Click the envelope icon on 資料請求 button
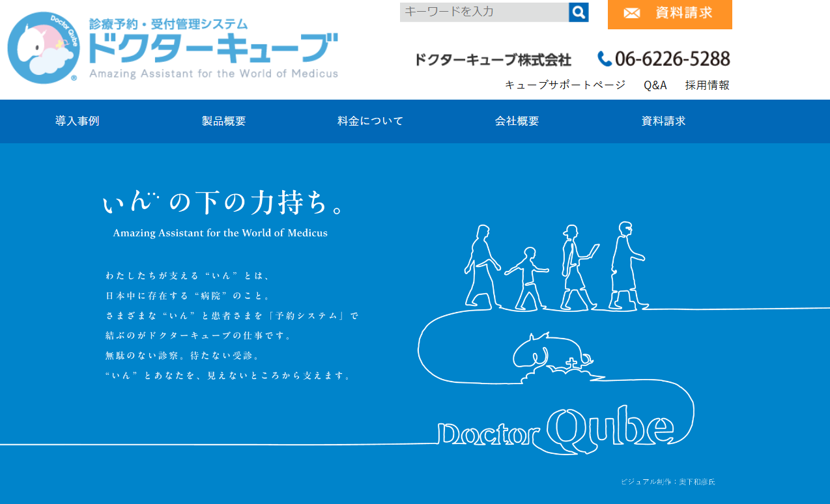Screen dimensions: 830x504 pyautogui.click(x=631, y=13)
